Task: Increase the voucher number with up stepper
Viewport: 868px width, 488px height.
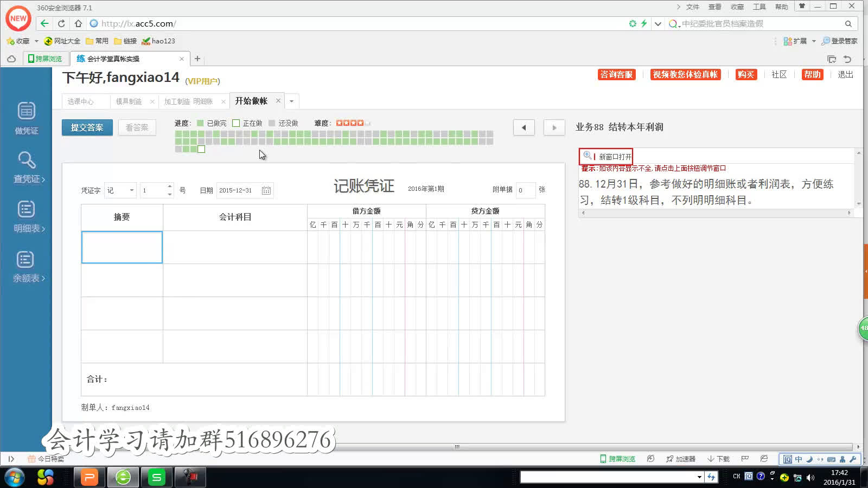Action: point(170,187)
